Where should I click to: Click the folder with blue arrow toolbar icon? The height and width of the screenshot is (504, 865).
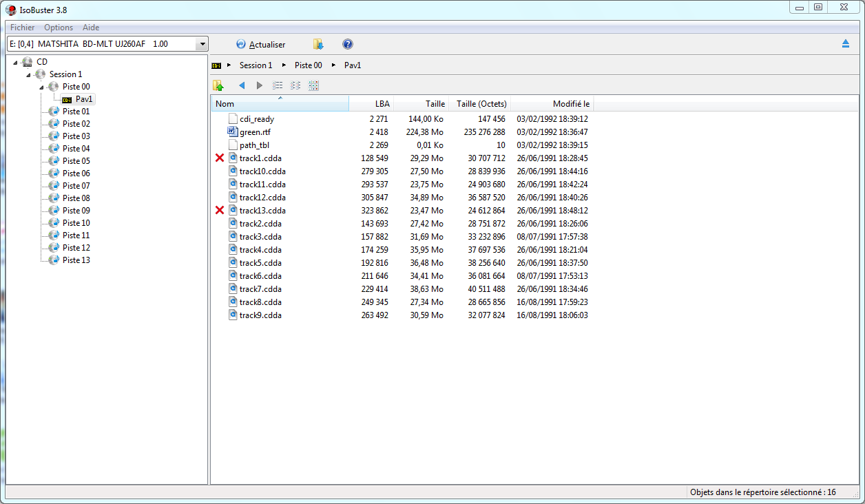click(x=318, y=44)
